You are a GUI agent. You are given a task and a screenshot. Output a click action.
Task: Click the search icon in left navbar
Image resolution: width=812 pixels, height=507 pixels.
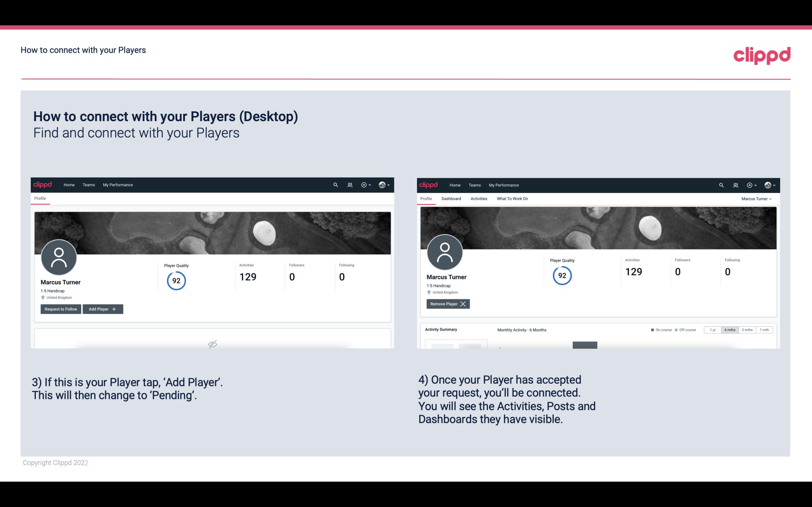(335, 184)
